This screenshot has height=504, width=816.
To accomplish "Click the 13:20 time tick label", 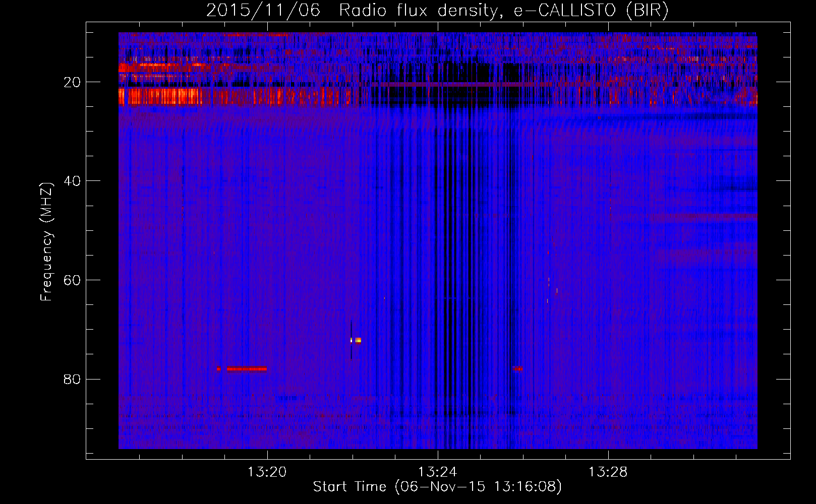I will pos(267,472).
